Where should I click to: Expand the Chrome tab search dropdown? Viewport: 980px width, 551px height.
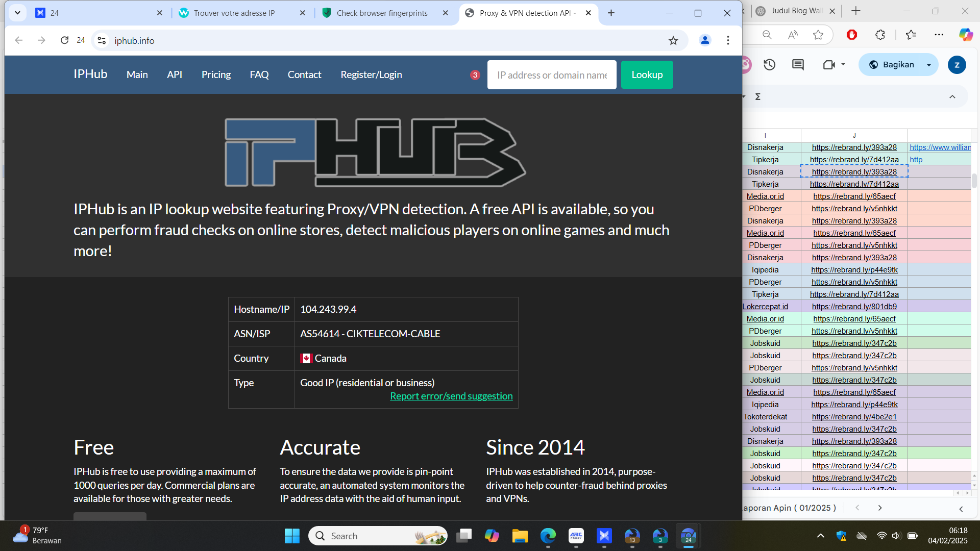click(17, 13)
